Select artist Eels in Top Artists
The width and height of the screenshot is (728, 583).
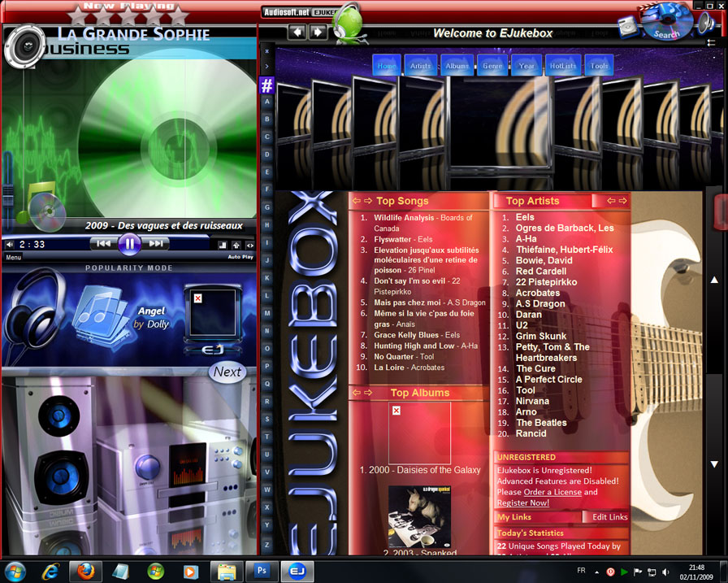pyautogui.click(x=525, y=217)
